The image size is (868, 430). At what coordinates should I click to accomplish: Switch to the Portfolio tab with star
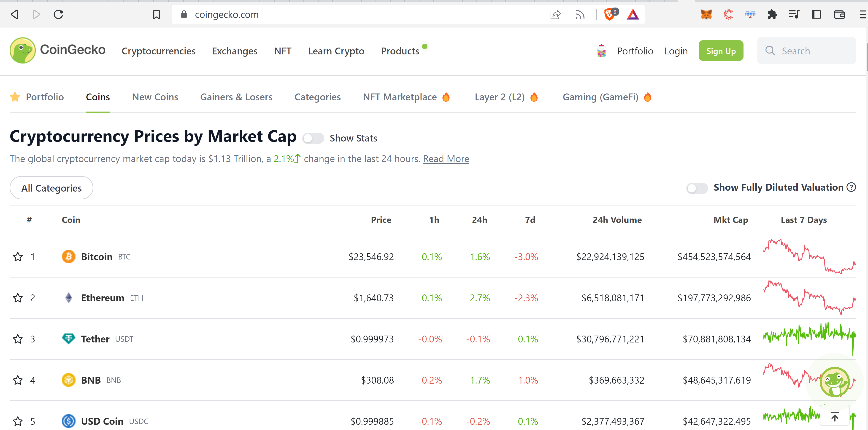pyautogui.click(x=37, y=97)
